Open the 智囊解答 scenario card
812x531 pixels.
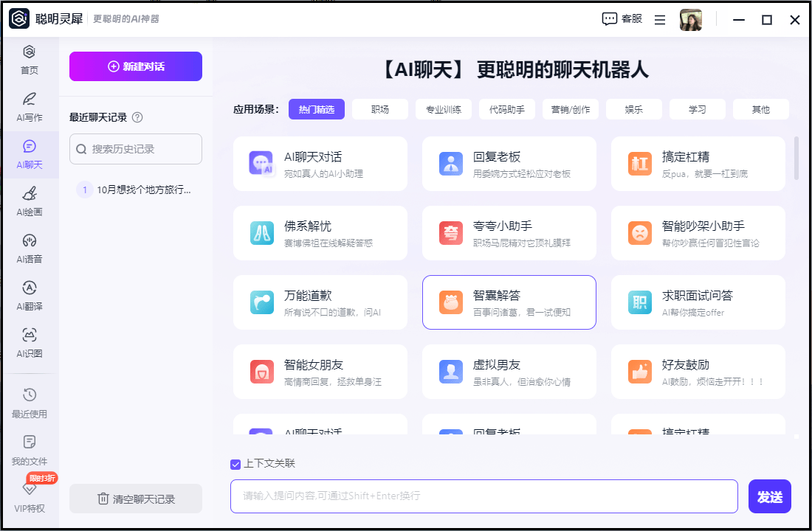[509, 302]
